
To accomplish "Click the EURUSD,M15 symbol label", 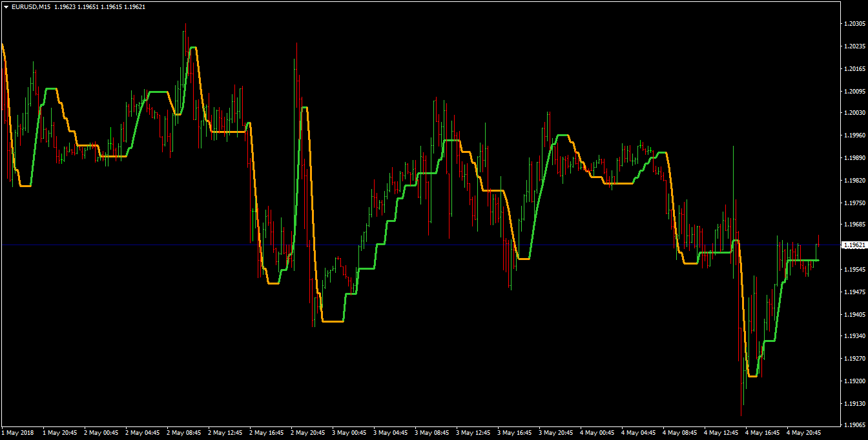I will click(x=31, y=6).
